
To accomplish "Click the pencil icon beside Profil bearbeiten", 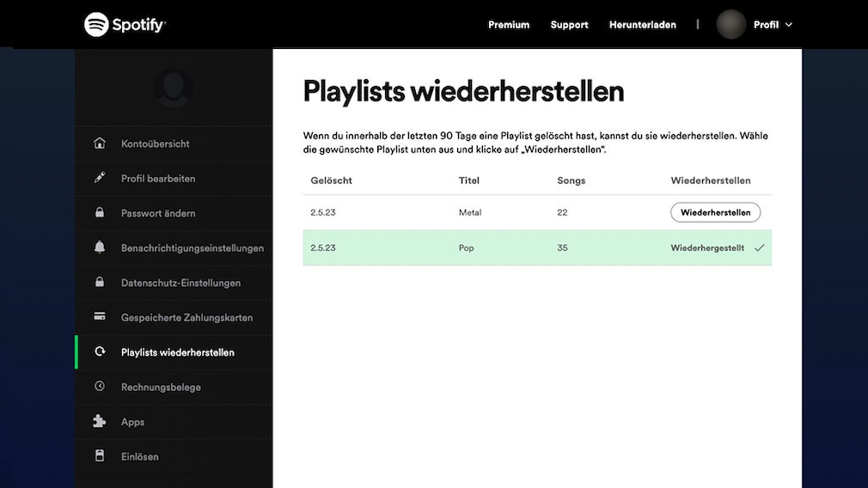I will [100, 179].
